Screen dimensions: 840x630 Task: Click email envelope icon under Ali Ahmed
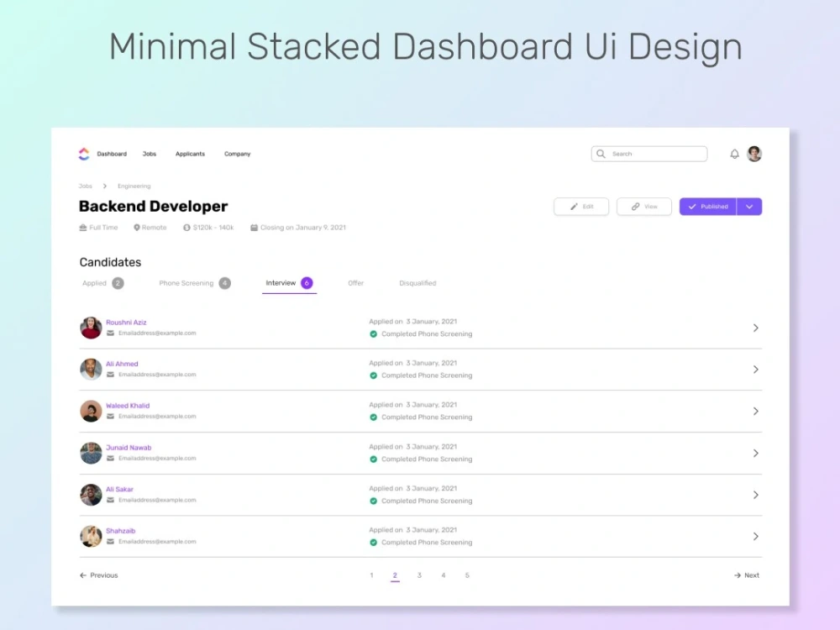110,375
